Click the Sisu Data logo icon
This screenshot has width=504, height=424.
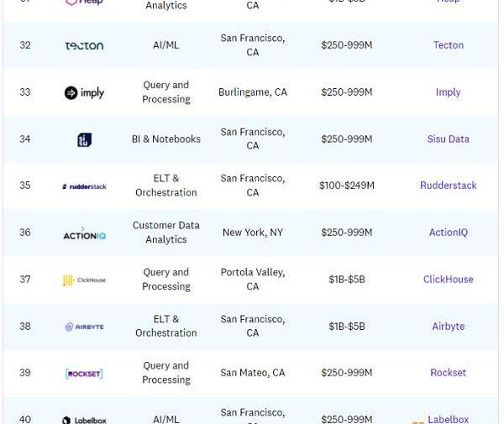(84, 139)
